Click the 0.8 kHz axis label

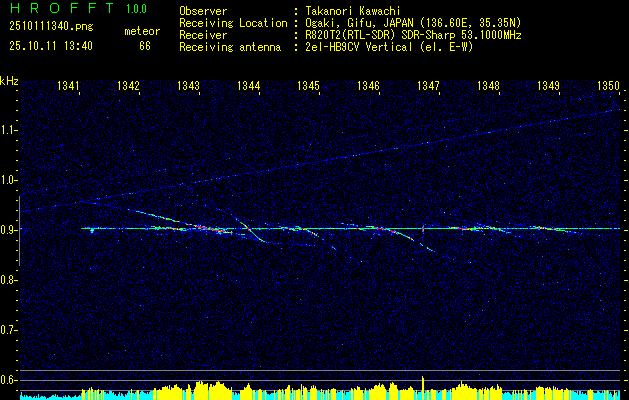coord(9,280)
